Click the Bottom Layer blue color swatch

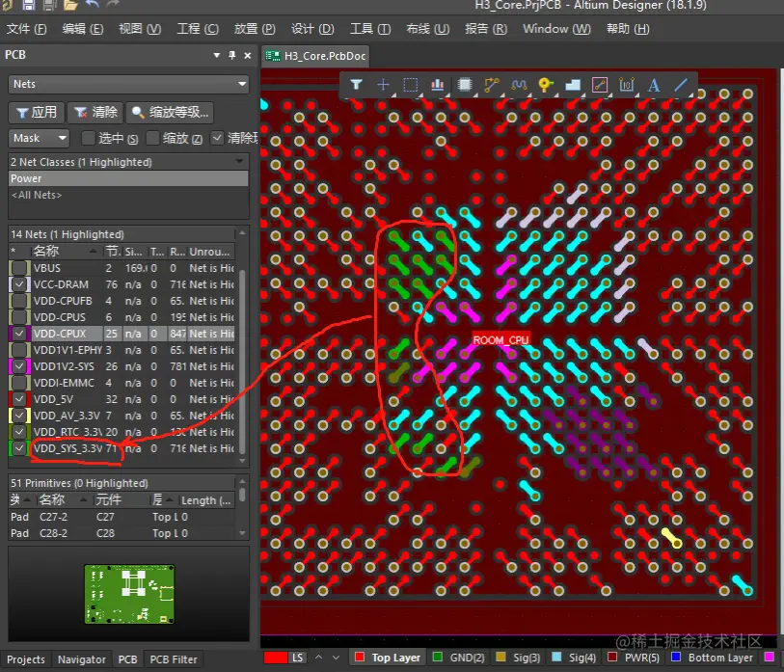click(x=676, y=657)
